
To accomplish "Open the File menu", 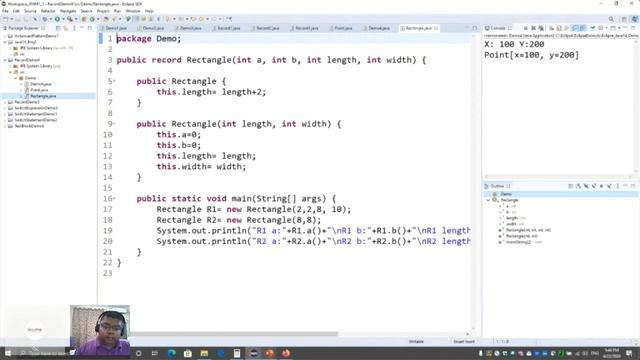I will tap(5, 11).
